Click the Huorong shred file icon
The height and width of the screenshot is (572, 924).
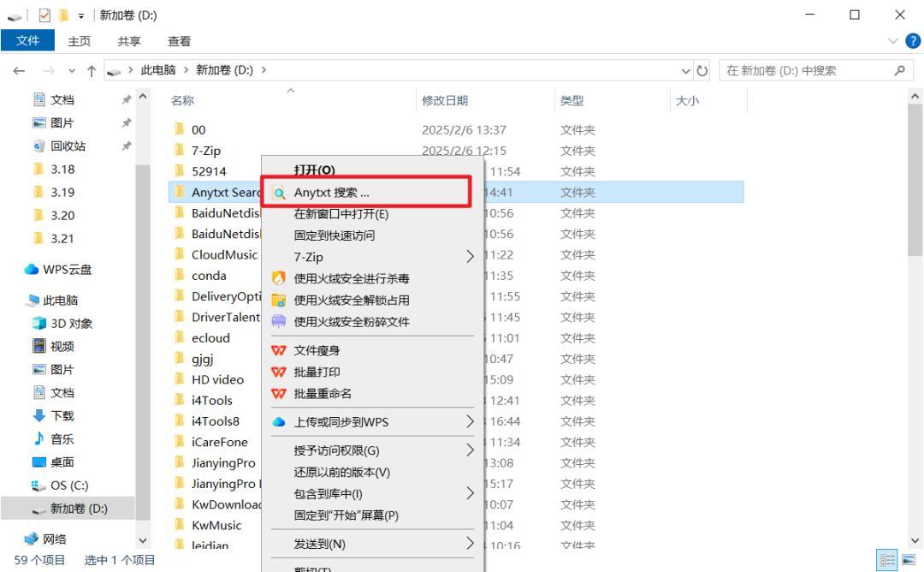pos(278,322)
